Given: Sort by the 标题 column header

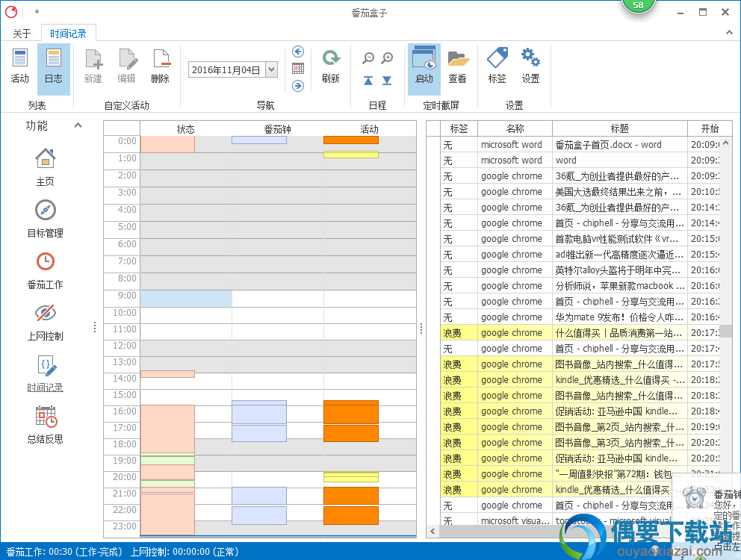Looking at the screenshot, I should [x=619, y=128].
